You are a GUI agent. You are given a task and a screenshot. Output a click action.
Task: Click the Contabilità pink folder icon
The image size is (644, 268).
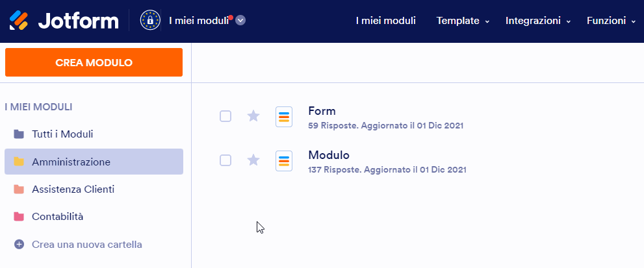pyautogui.click(x=19, y=217)
